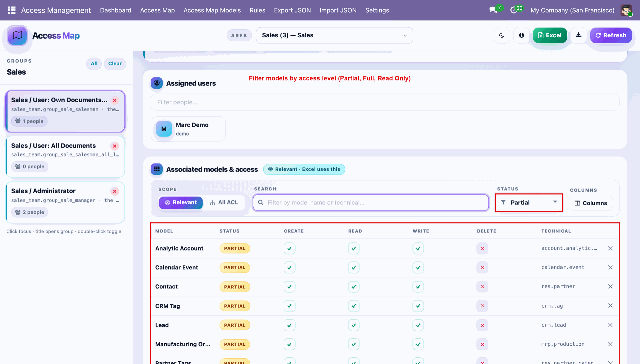This screenshot has height=364, width=640.
Task: Click My Company (San Francisco) switcher
Action: pos(572,10)
